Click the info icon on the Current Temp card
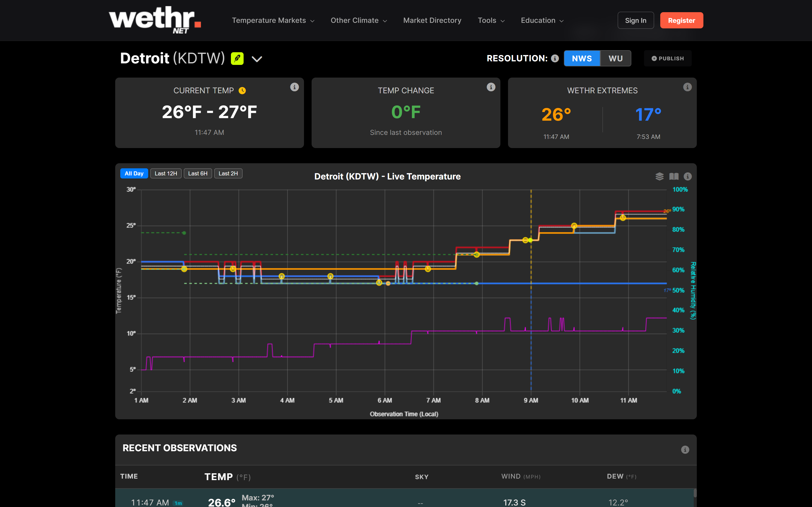This screenshot has height=507, width=812. pos(294,87)
